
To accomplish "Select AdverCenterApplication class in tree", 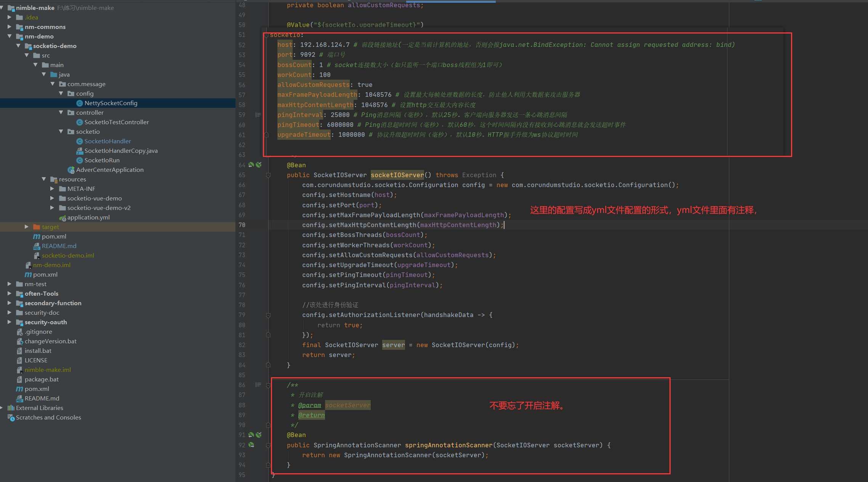I will pos(109,170).
